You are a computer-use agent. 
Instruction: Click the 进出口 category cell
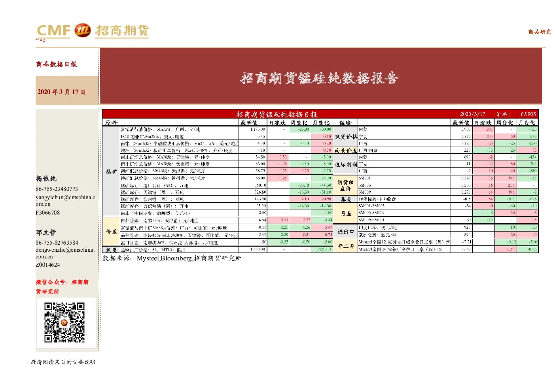pyautogui.click(x=346, y=232)
